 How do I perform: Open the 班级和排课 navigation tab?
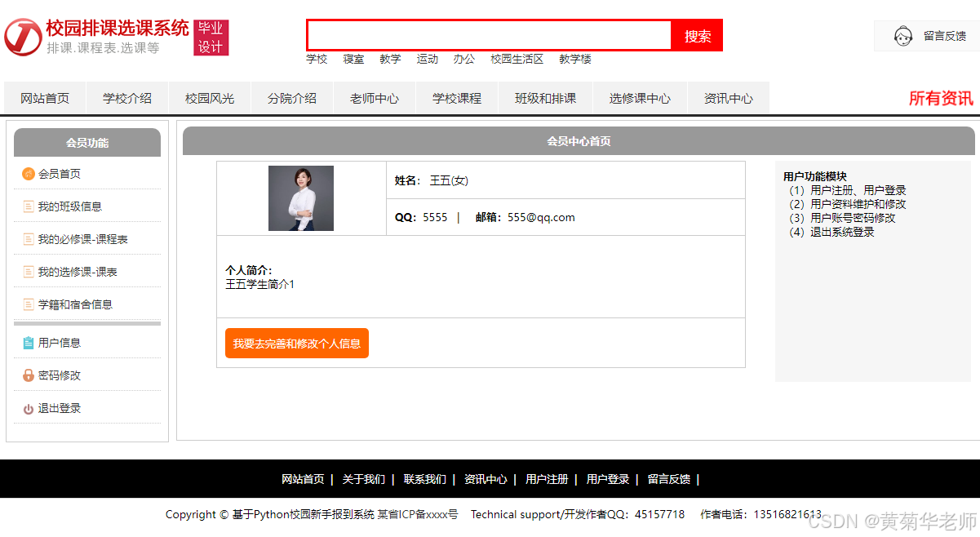[x=545, y=98]
